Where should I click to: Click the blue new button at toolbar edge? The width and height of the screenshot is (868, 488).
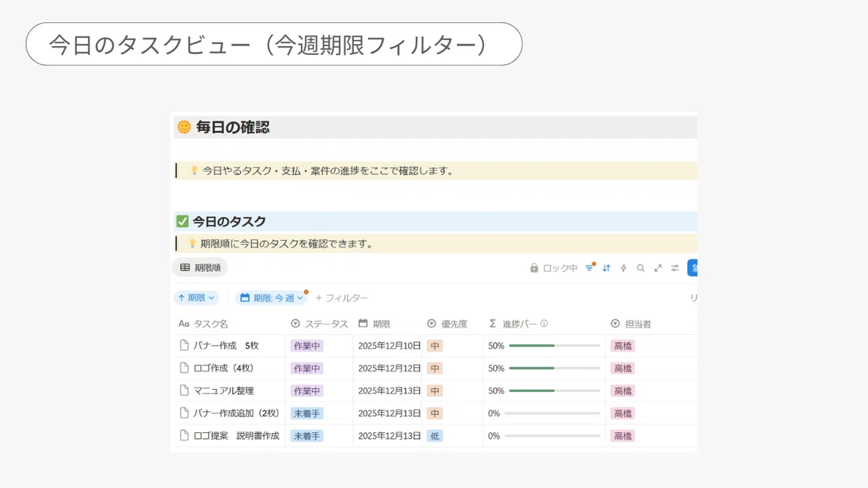pyautogui.click(x=692, y=268)
